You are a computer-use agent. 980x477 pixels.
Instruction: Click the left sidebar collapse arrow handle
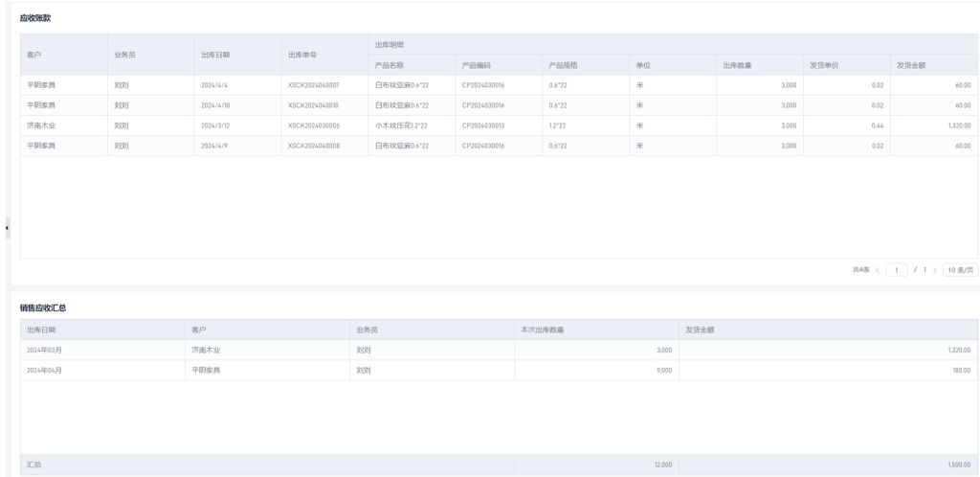(x=7, y=228)
